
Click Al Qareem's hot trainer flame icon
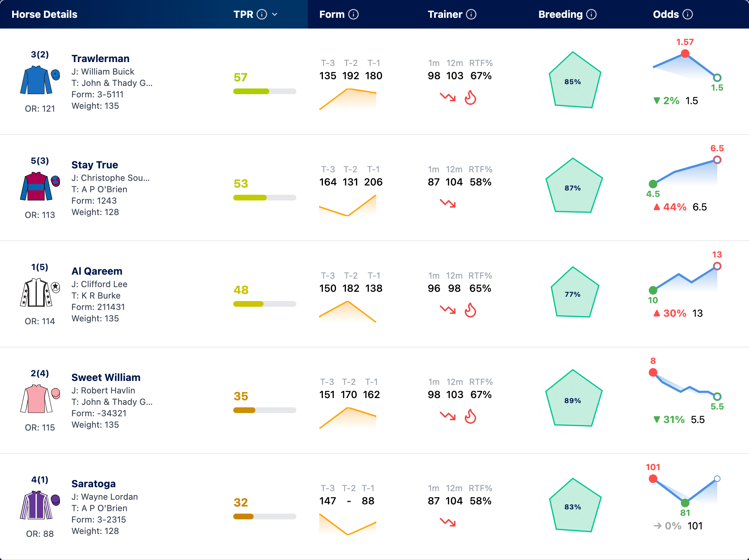coord(470,310)
